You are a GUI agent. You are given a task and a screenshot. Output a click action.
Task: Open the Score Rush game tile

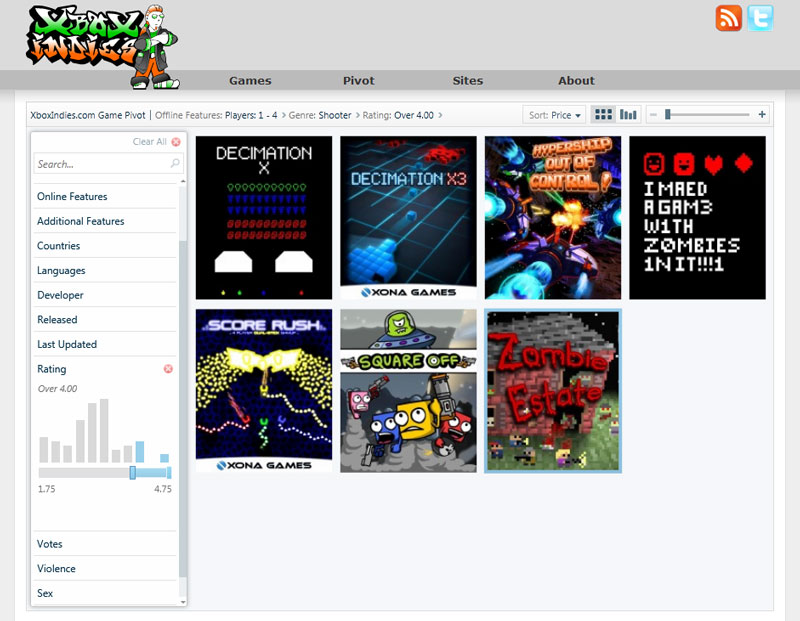click(264, 390)
